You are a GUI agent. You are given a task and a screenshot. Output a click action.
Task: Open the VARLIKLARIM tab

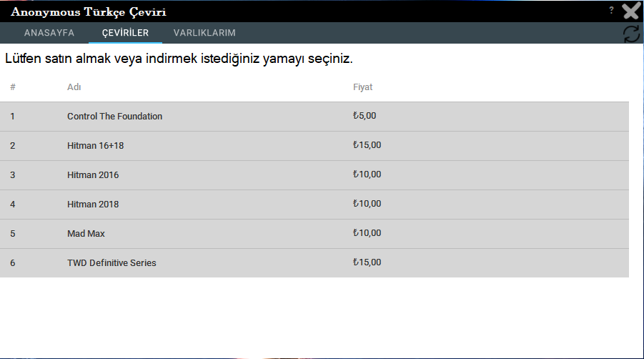[204, 33]
